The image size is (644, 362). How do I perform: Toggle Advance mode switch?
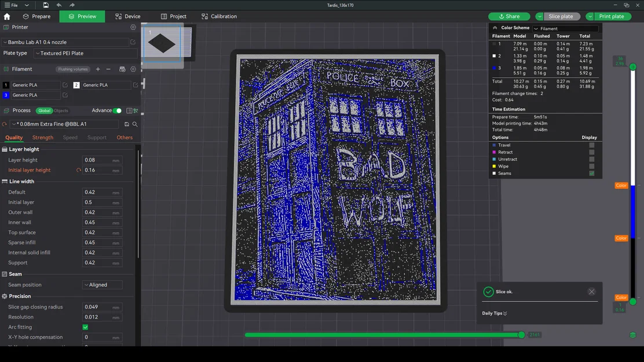click(x=117, y=111)
